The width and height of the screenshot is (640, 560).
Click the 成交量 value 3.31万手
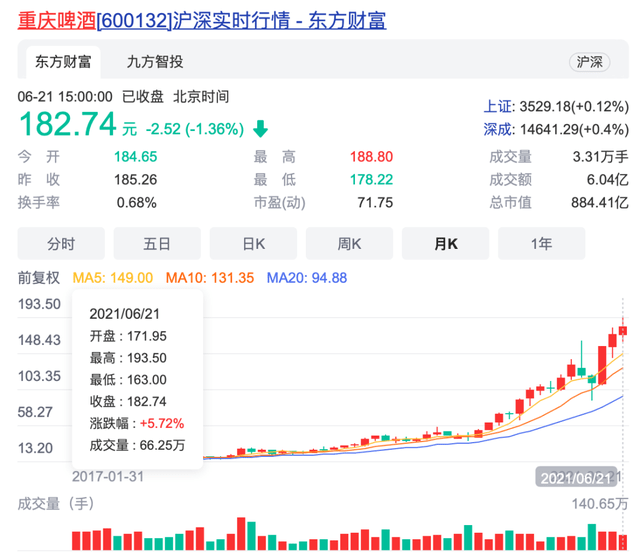click(x=600, y=157)
